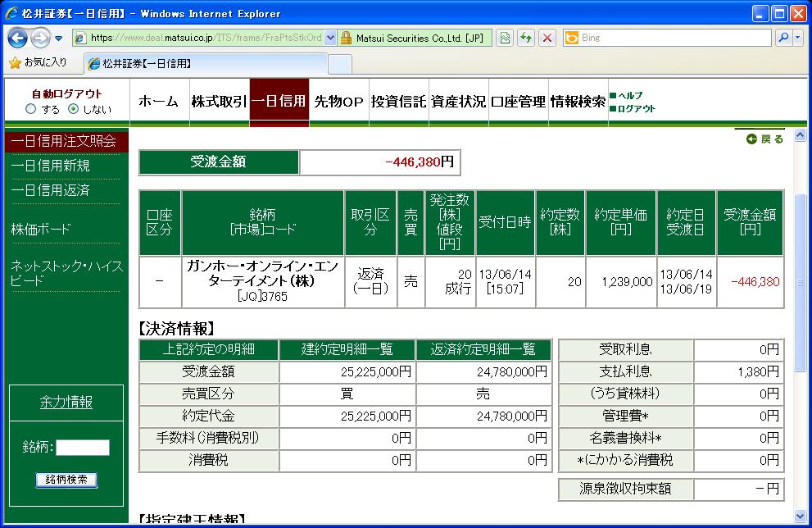Click the 一日信用新規 sidebar link

coord(51,166)
